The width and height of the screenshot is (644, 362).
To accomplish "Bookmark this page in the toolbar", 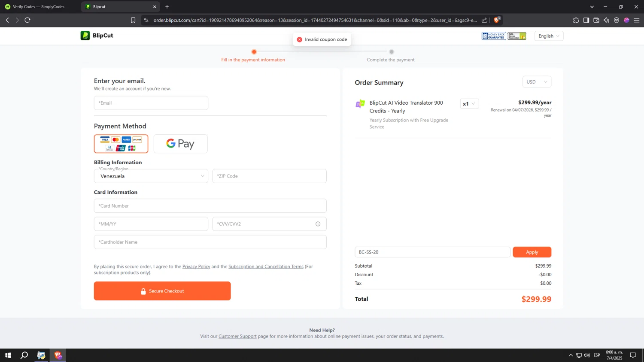I will pos(133,20).
